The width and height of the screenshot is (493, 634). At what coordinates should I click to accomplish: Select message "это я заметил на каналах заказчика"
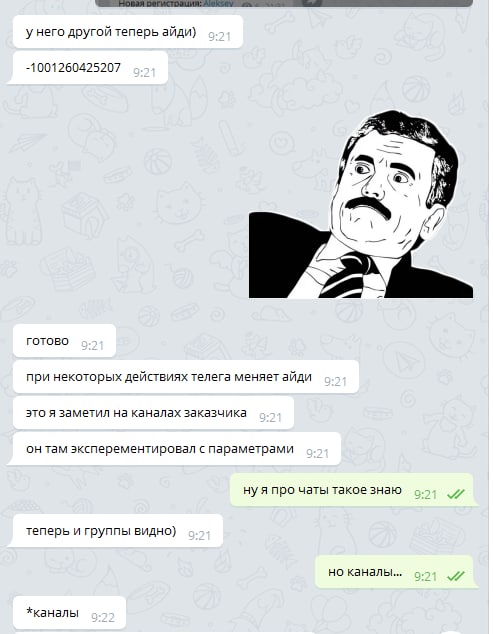point(153,413)
